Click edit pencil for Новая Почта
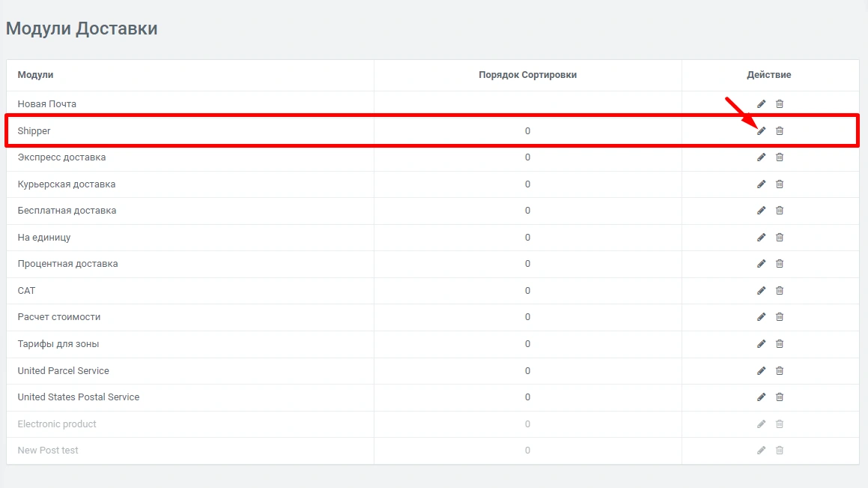868x488 pixels. (x=761, y=104)
